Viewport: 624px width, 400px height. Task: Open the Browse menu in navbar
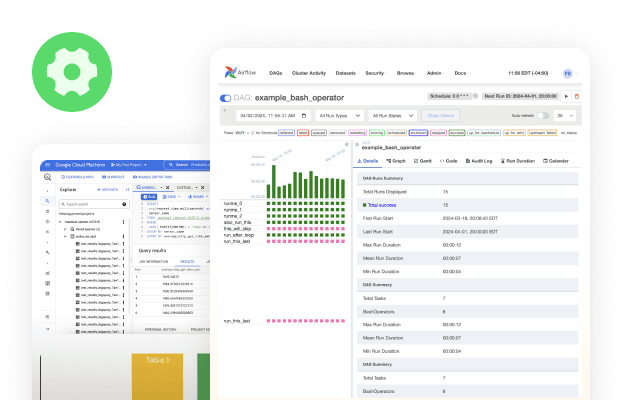tap(405, 73)
